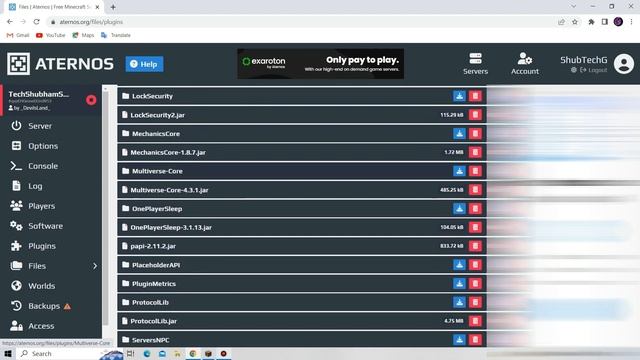Reload the page in the browser

pyautogui.click(x=36, y=22)
